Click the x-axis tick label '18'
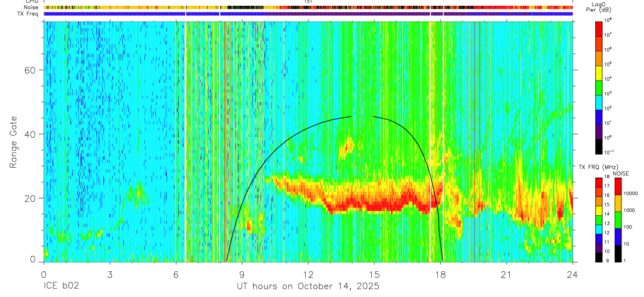The image size is (644, 297). (x=441, y=274)
